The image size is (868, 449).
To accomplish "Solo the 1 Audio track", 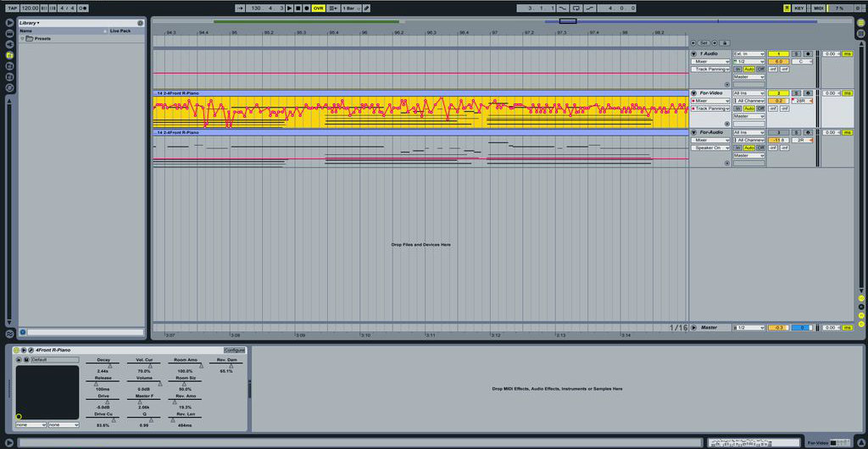I will point(796,53).
